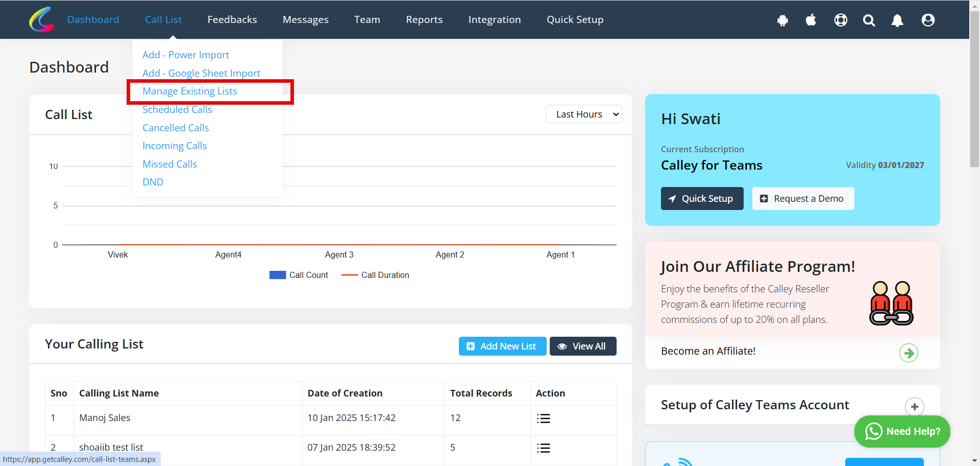Select Incoming Calls menu entry

(x=175, y=146)
